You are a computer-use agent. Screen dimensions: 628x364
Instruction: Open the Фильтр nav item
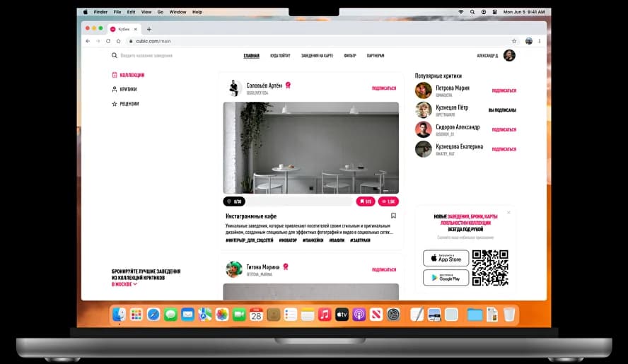coord(349,56)
